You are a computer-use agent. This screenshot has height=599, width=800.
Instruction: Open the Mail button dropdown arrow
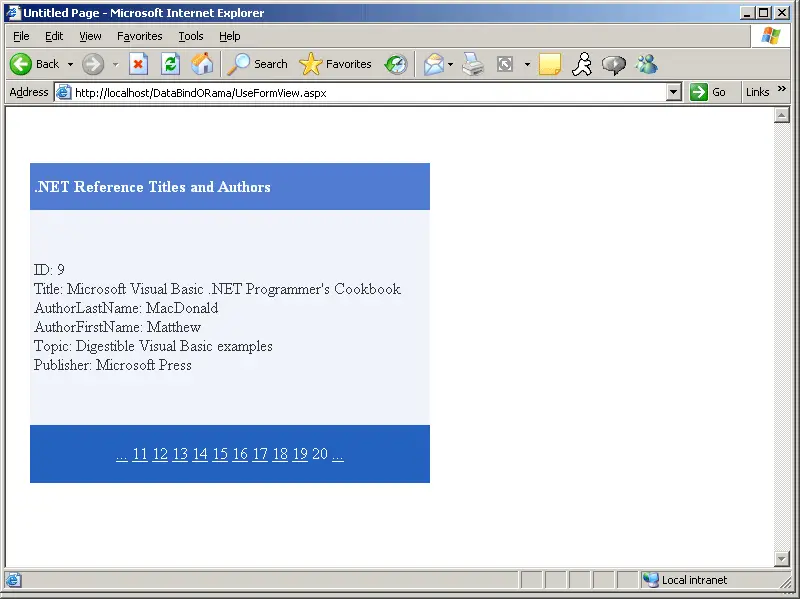click(450, 64)
